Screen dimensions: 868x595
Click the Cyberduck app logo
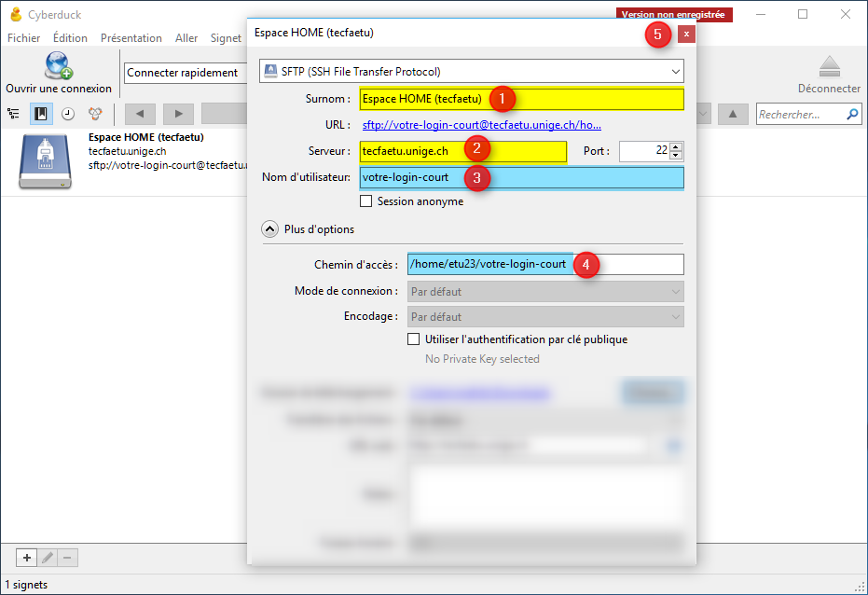pos(16,14)
